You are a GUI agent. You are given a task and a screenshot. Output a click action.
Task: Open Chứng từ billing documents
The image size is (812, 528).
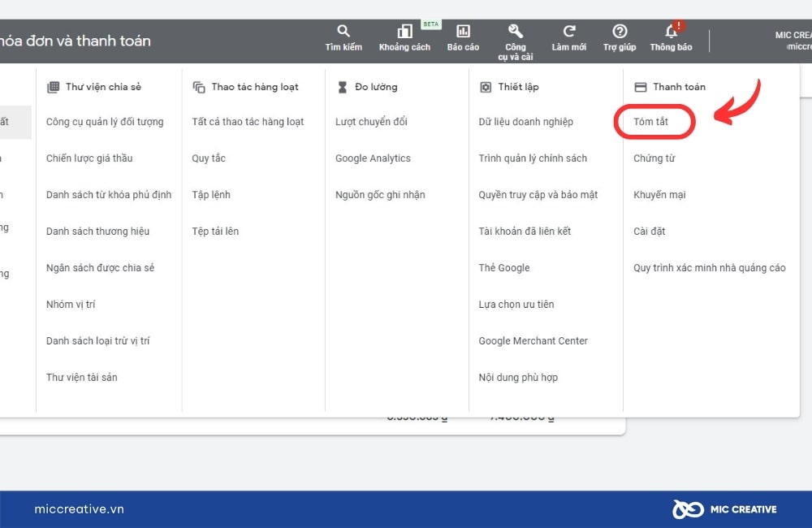click(654, 158)
